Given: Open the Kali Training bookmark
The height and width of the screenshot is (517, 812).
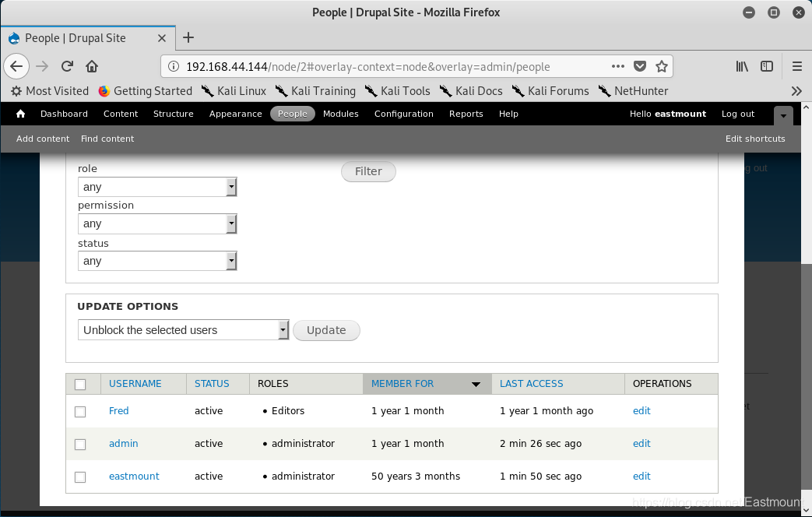Looking at the screenshot, I should [x=315, y=91].
